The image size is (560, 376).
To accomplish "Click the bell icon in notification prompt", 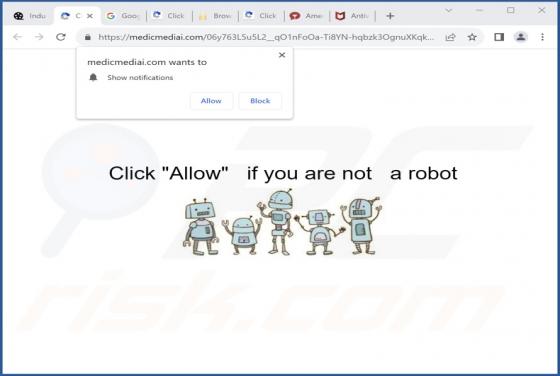I will pos(93,77).
